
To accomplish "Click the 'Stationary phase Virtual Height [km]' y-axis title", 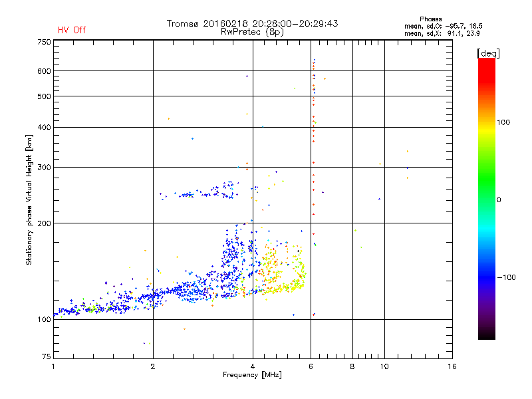I will point(29,200).
